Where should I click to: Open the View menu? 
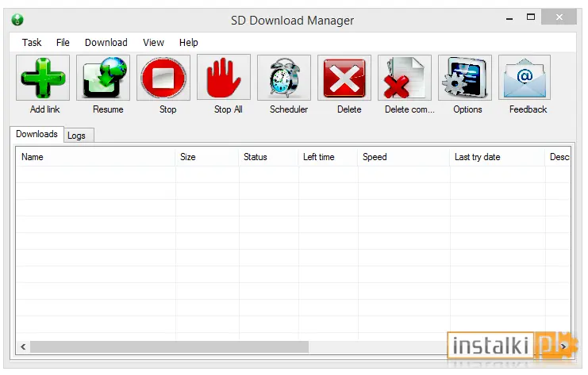tap(153, 43)
